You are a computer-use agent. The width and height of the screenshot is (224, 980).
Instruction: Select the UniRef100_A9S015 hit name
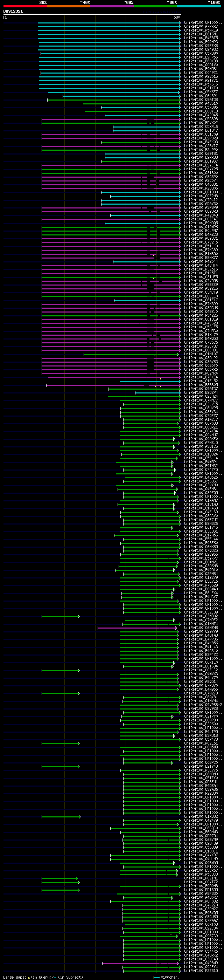coord(201,77)
